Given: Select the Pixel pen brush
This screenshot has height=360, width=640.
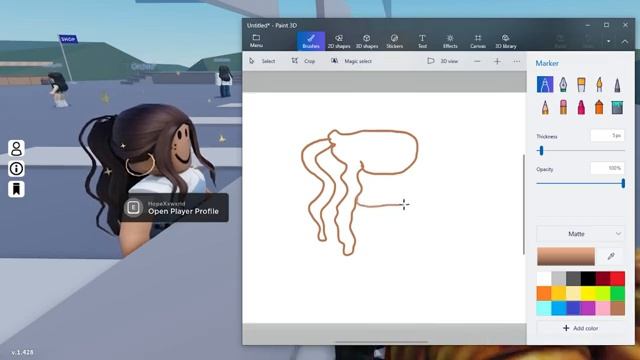Looking at the screenshot, I should pos(617,84).
